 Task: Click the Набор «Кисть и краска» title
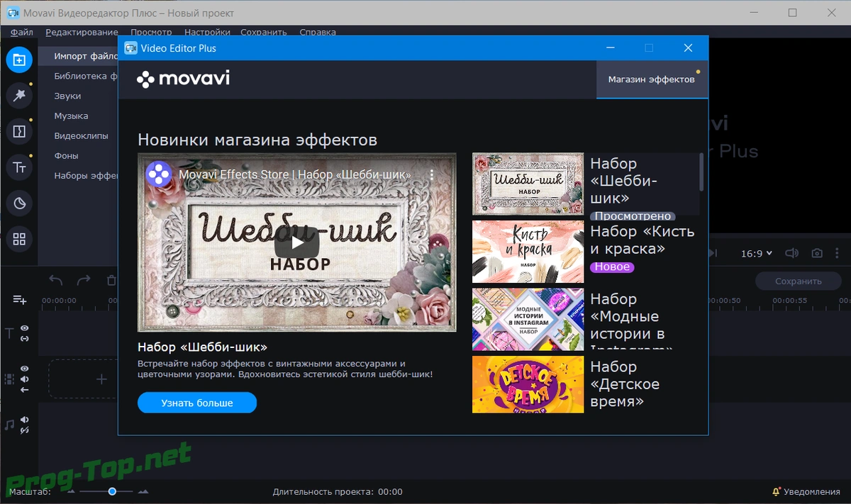(643, 240)
